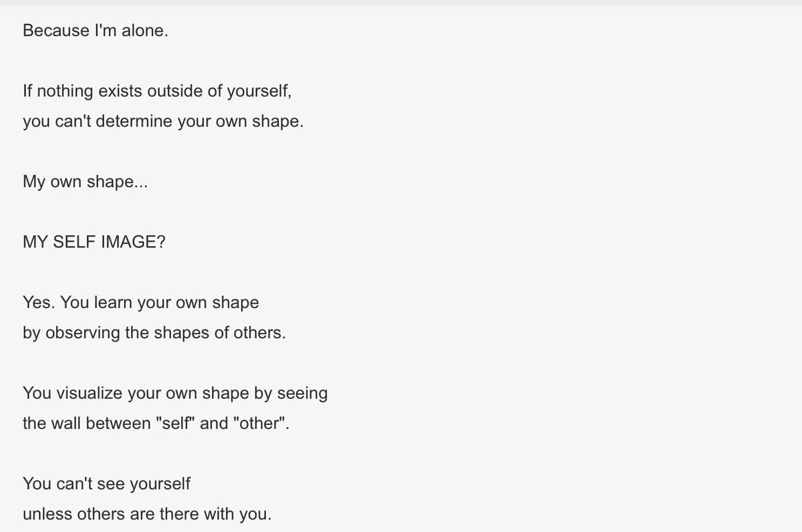Click the line "You visualize your own shape by seeing"
This screenshot has width=802, height=532.
(175, 393)
